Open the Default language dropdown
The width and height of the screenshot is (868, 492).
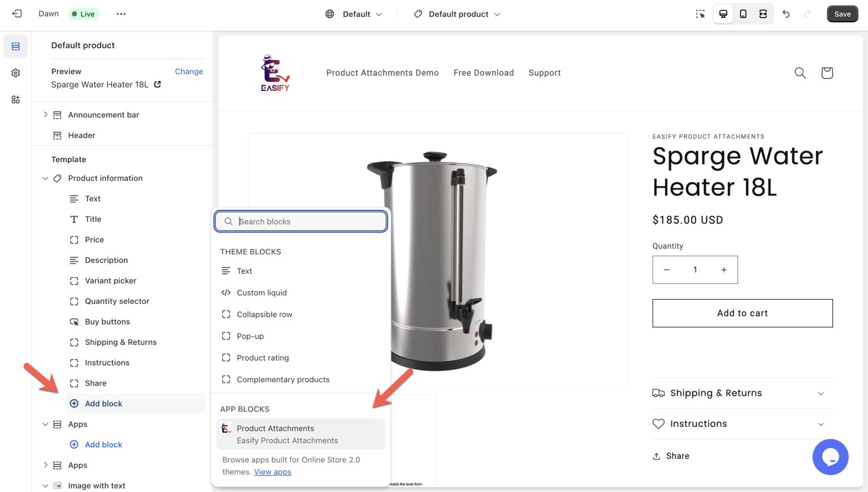click(x=353, y=14)
